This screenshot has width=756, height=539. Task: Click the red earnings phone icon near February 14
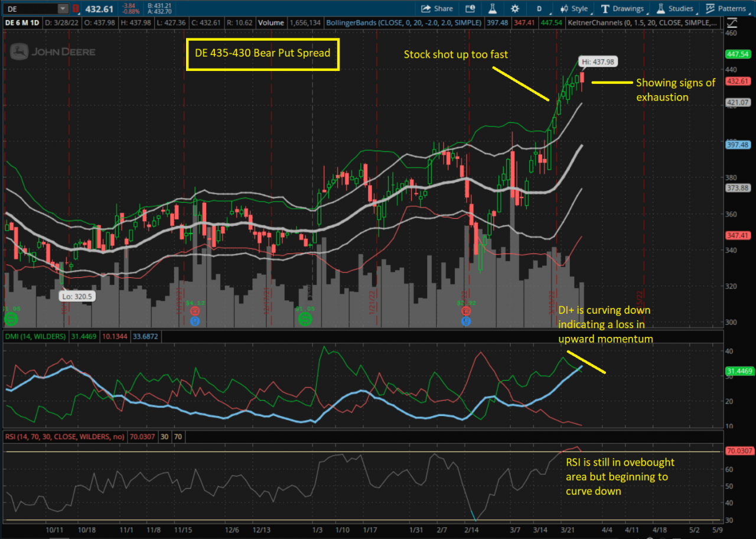click(467, 311)
